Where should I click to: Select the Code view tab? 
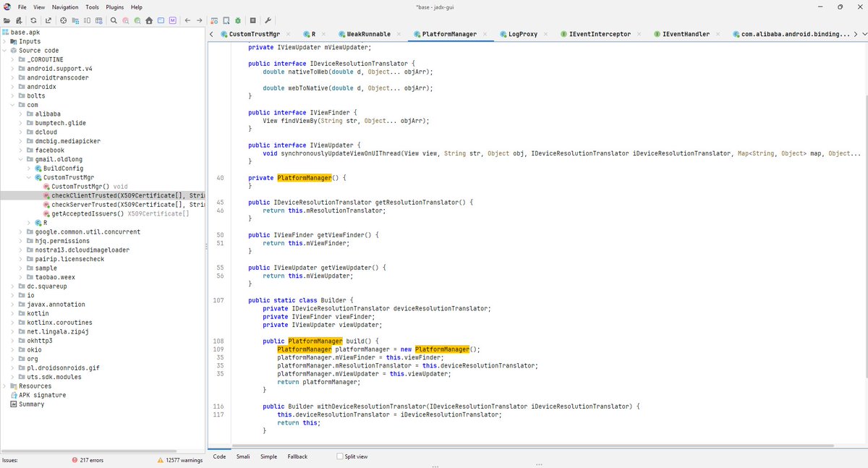(x=219, y=456)
